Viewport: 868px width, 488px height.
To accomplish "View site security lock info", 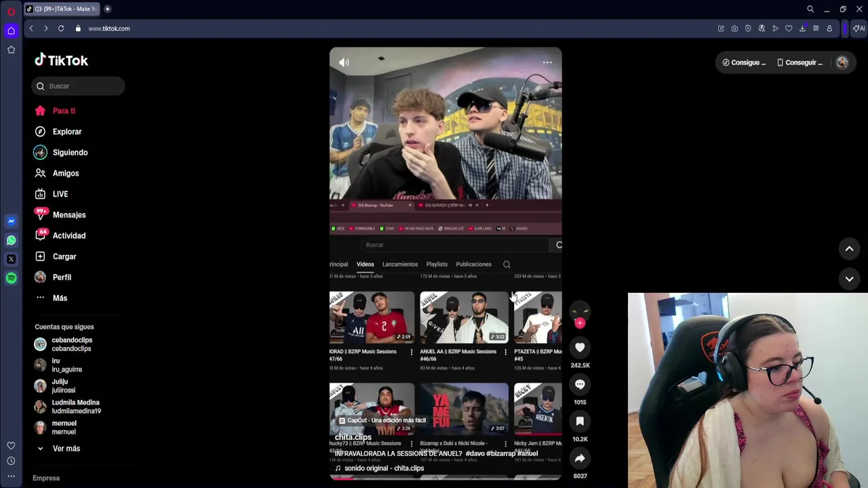I will point(78,28).
